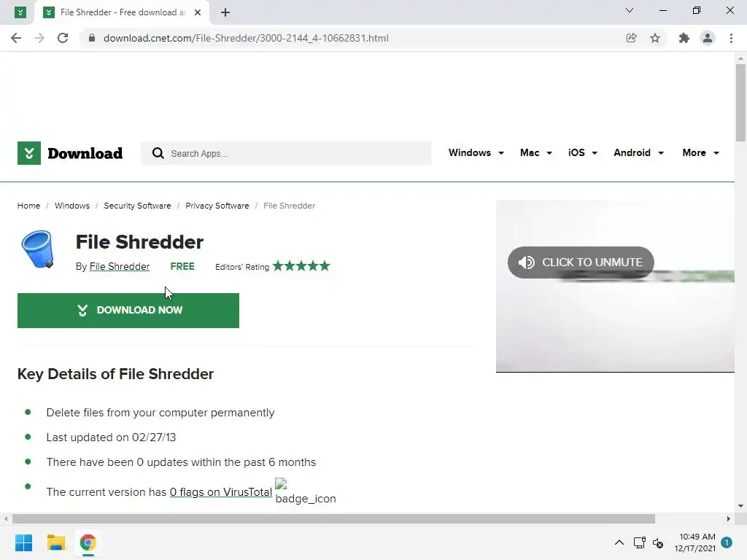Expand the iOS navigation dropdown
747x560 pixels.
click(583, 153)
